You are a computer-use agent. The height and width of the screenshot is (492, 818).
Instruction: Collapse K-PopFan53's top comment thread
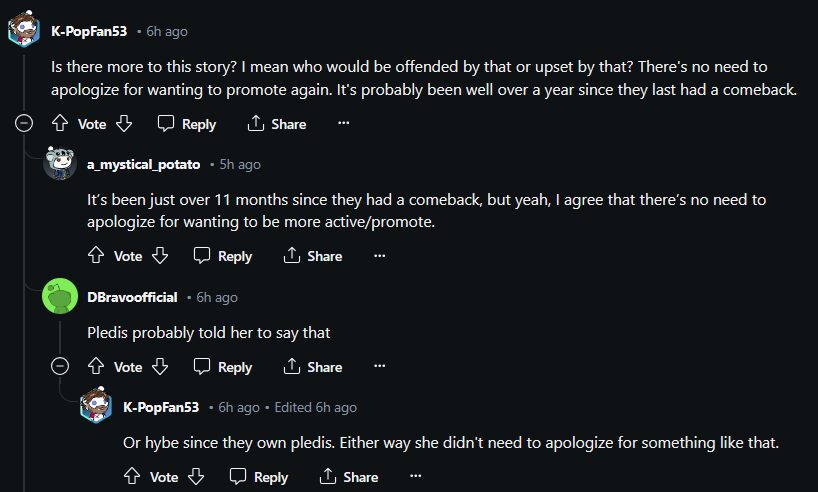coord(24,124)
